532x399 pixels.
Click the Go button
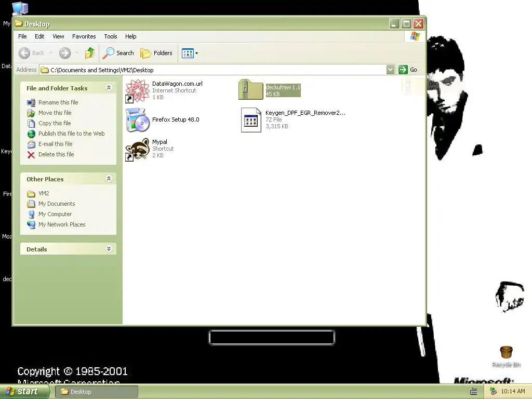[408, 70]
